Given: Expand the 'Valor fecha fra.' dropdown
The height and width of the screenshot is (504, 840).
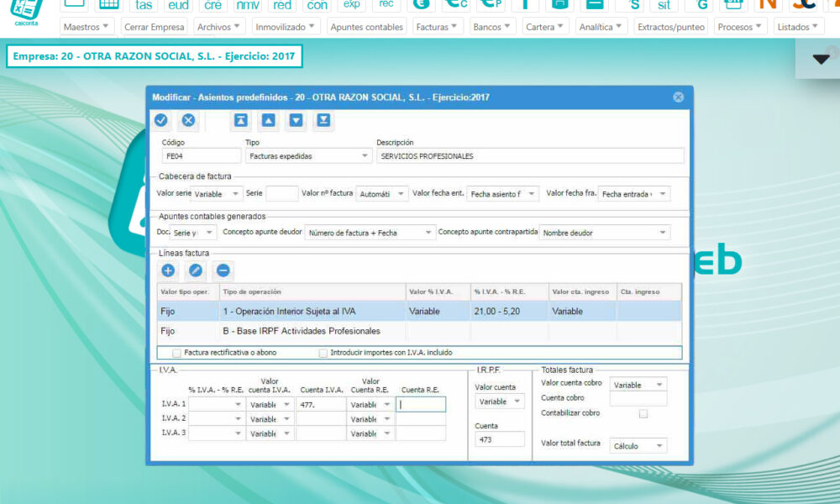Looking at the screenshot, I should coord(633,194).
